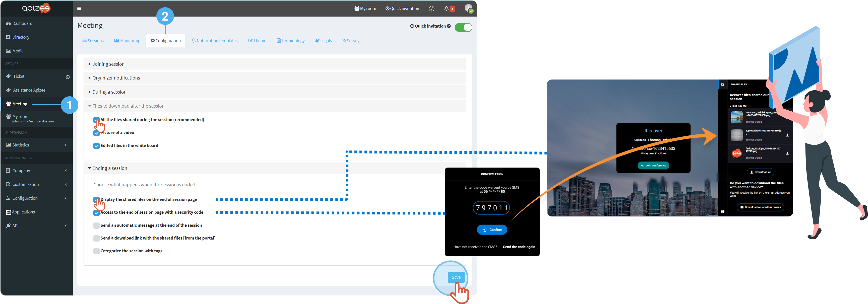The image size is (868, 304).
Task: Click the Auroriser_périphériques file thumbnail
Action: (x=736, y=117)
